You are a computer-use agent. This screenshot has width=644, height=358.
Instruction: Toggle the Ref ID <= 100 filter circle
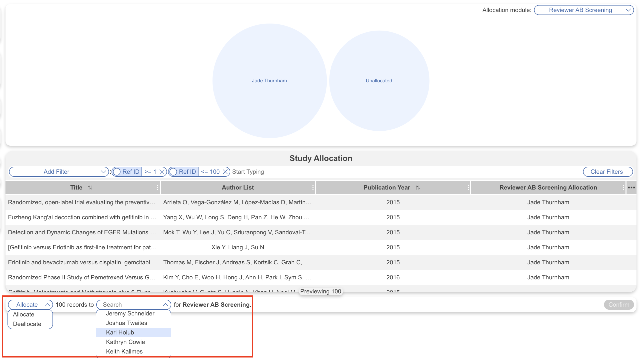tap(173, 172)
